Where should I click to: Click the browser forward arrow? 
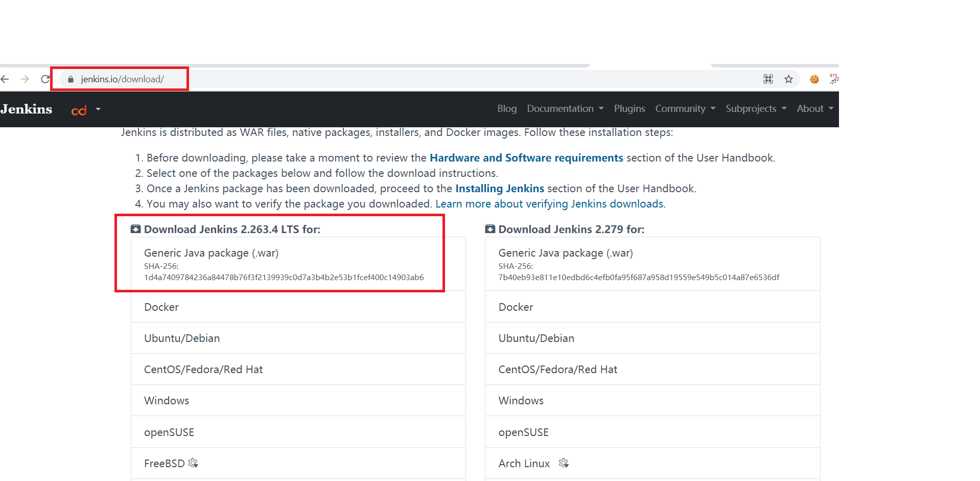[x=25, y=79]
